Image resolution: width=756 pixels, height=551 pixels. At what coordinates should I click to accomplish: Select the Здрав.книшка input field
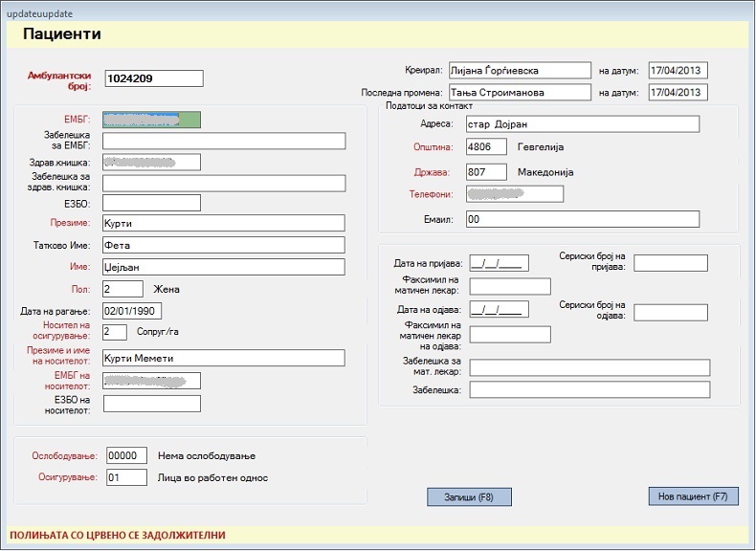[152, 162]
